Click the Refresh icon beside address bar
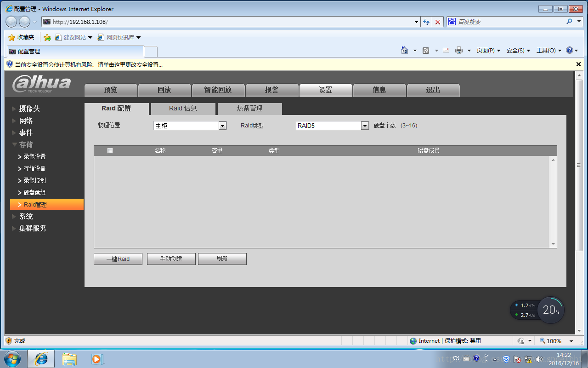Image resolution: width=588 pixels, height=368 pixels. tap(426, 22)
